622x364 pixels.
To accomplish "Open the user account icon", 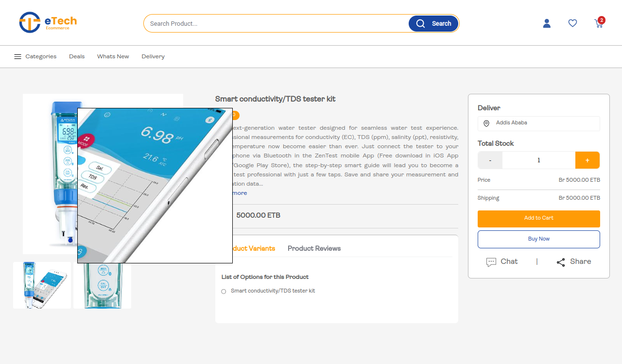I will pos(547,23).
